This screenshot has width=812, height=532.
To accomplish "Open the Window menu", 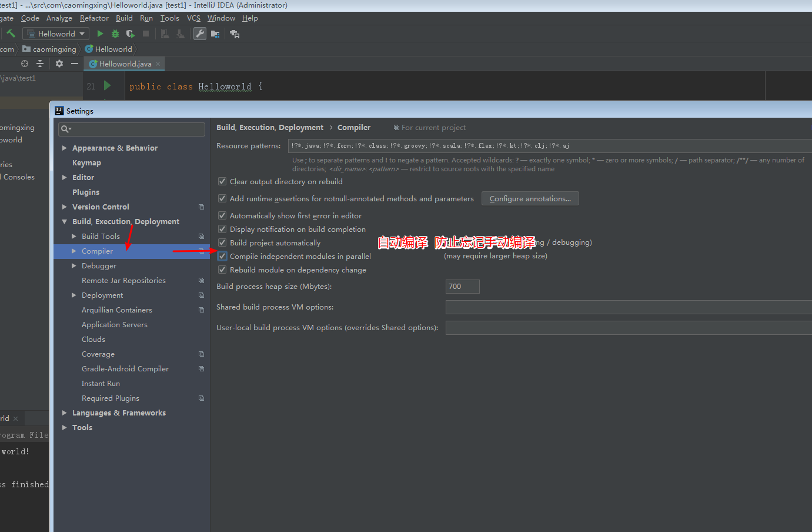I will pyautogui.click(x=221, y=18).
